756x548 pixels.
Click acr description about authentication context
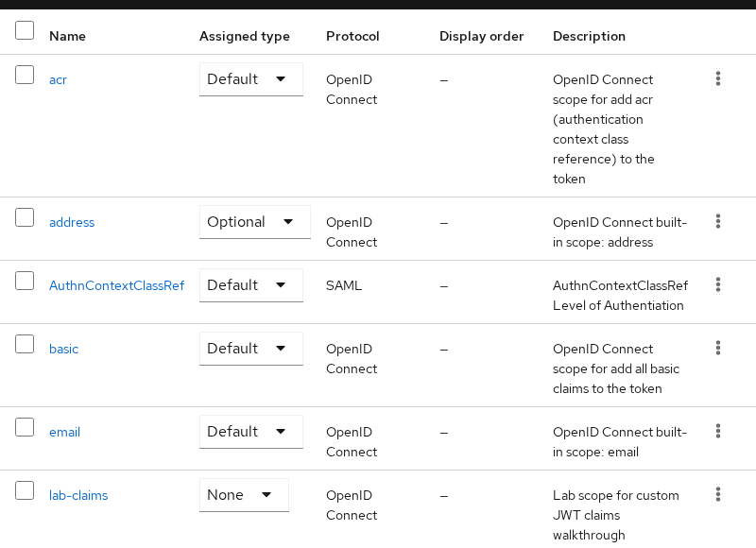(604, 129)
